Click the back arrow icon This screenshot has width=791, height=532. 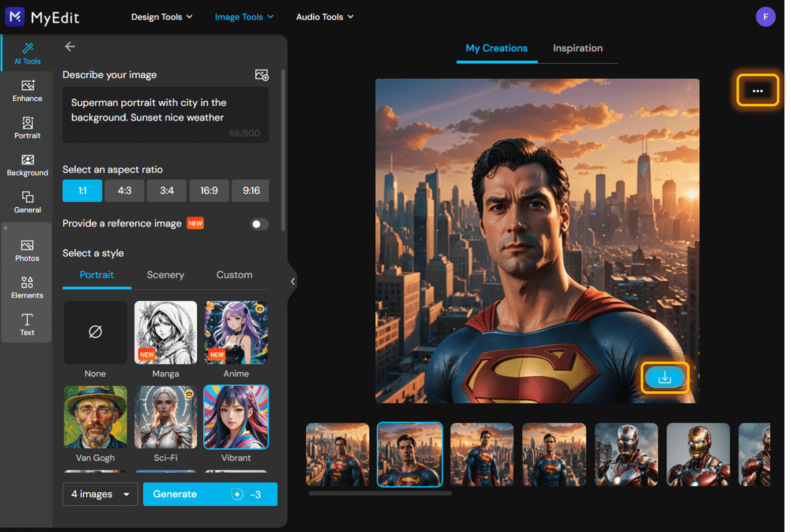pos(70,47)
